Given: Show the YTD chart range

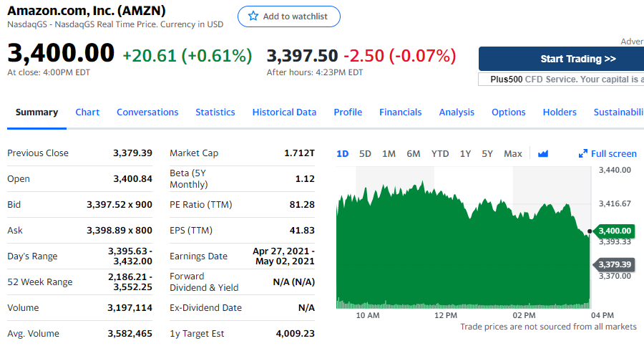Looking at the screenshot, I should tap(440, 154).
